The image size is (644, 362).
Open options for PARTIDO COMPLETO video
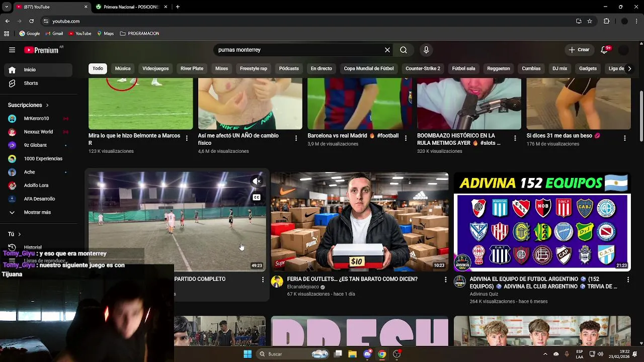coord(263,280)
